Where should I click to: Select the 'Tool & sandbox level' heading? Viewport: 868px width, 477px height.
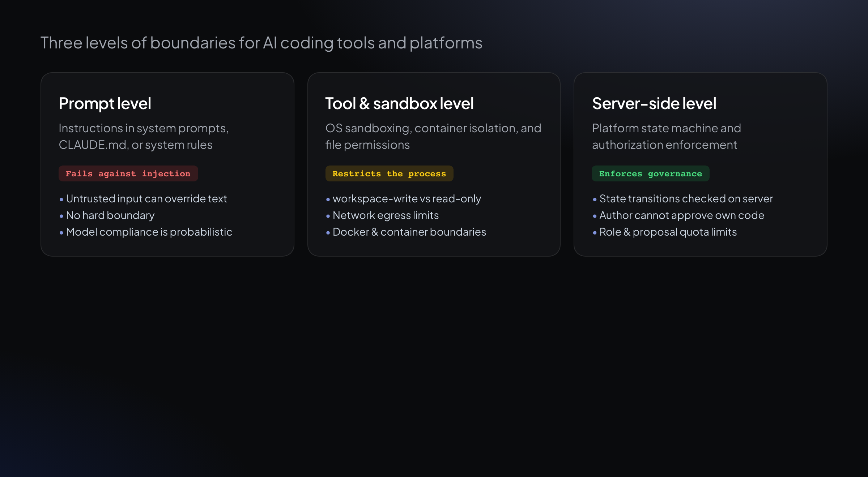[x=399, y=104]
